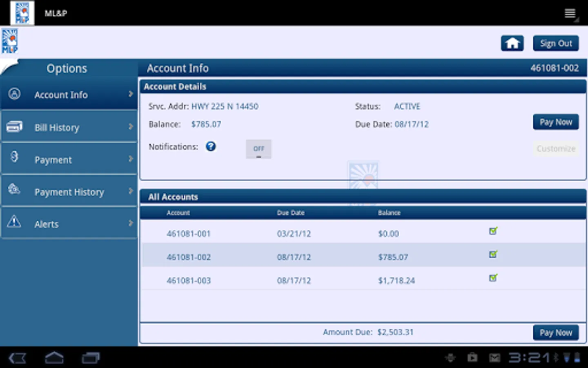This screenshot has height=368, width=588.
Task: Select Bill History menu option
Action: 69,127
